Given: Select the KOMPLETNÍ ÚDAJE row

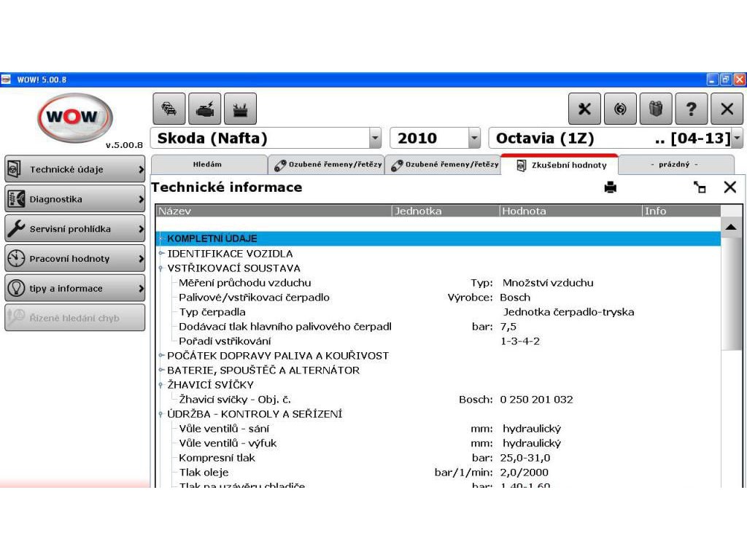Looking at the screenshot, I should point(438,238).
